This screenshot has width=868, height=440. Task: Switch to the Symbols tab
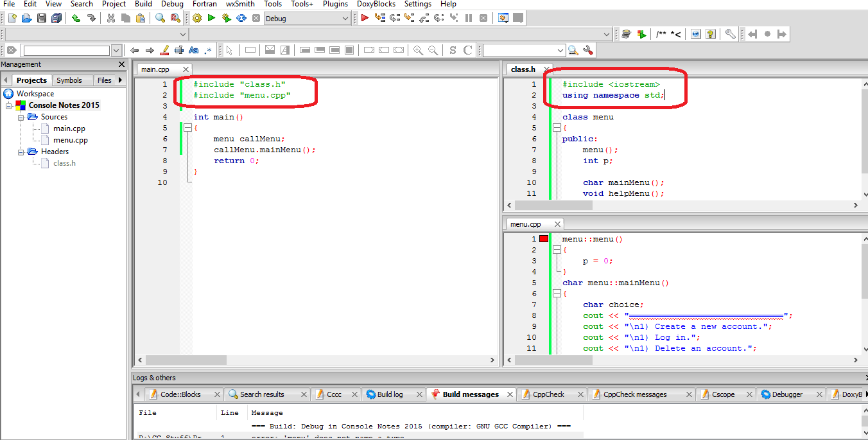click(69, 80)
